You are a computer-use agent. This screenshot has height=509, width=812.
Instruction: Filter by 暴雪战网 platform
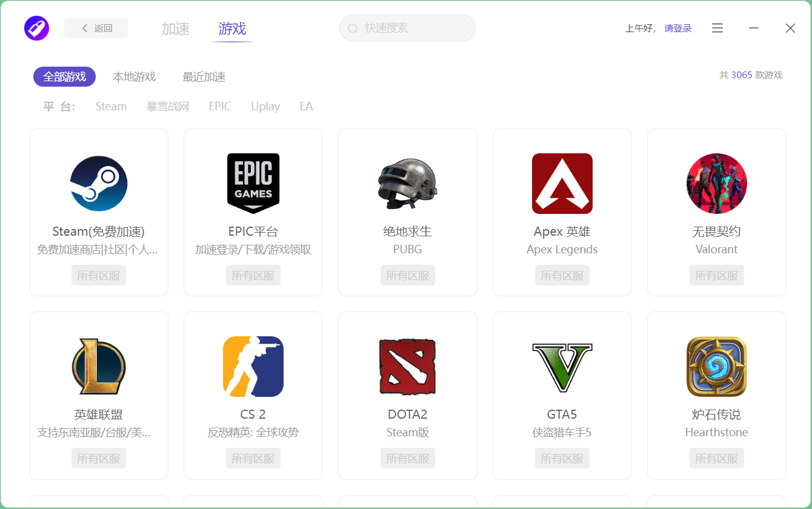168,106
